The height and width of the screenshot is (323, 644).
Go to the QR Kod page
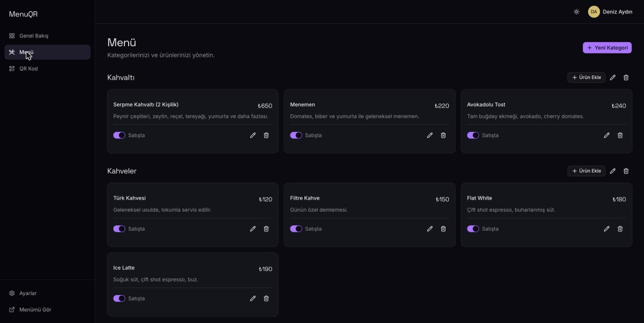(x=47, y=68)
